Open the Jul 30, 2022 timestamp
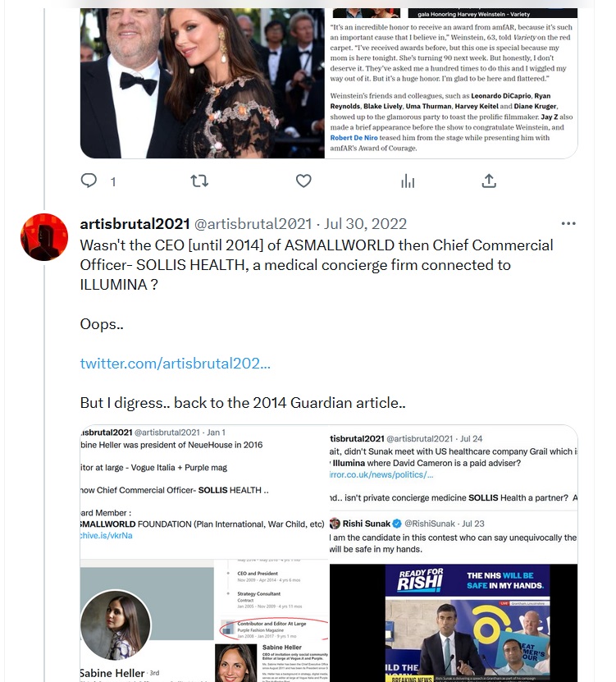This screenshot has width=616, height=682. click(x=365, y=223)
